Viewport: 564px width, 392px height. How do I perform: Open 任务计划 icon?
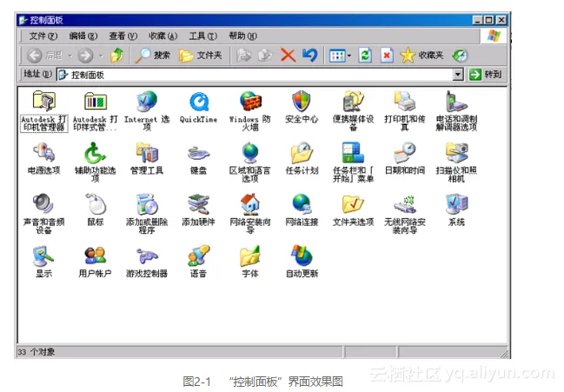click(302, 152)
